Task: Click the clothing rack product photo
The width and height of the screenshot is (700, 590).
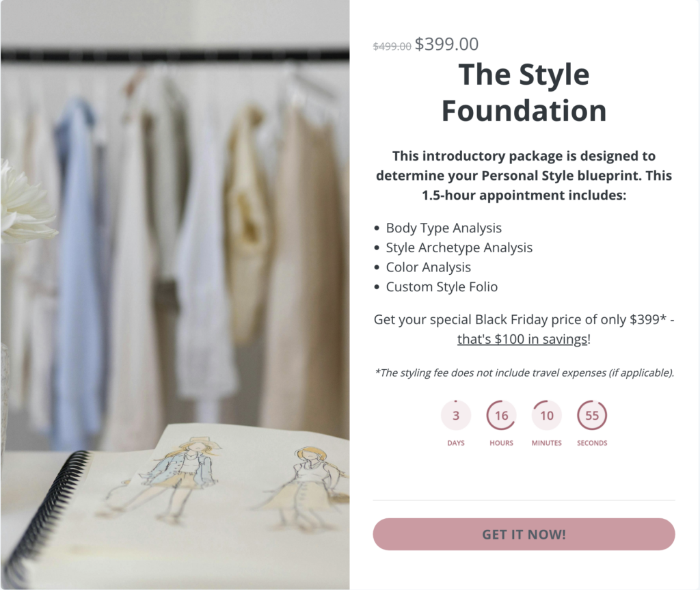Action: [175, 295]
